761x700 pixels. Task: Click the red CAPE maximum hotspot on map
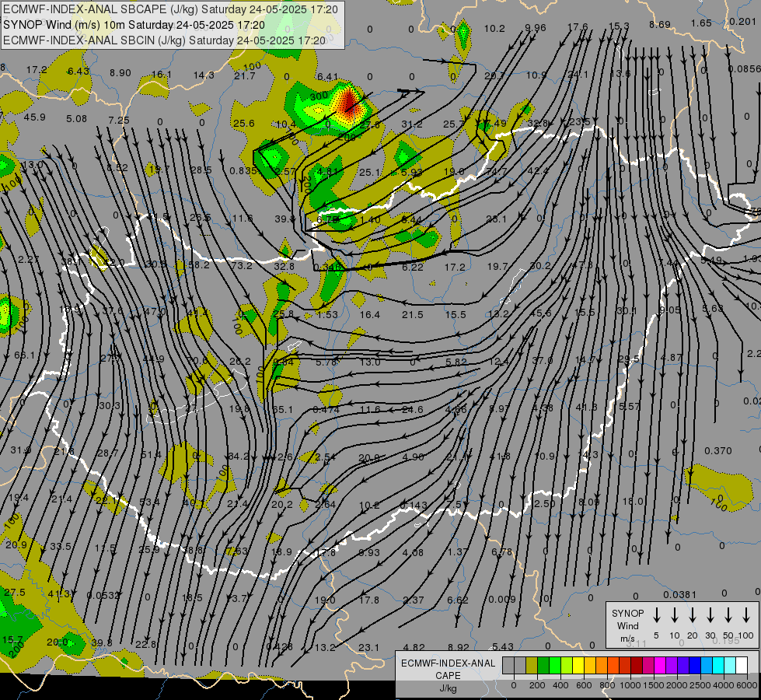click(x=348, y=102)
